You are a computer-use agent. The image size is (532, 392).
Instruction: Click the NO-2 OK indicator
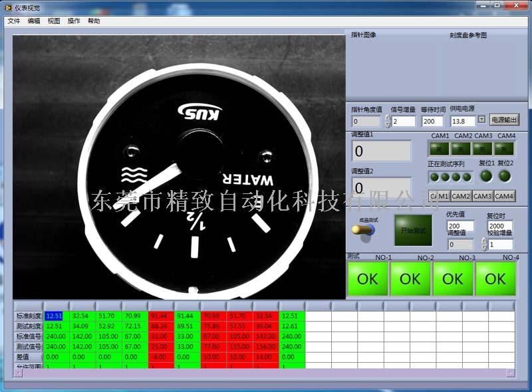(410, 279)
